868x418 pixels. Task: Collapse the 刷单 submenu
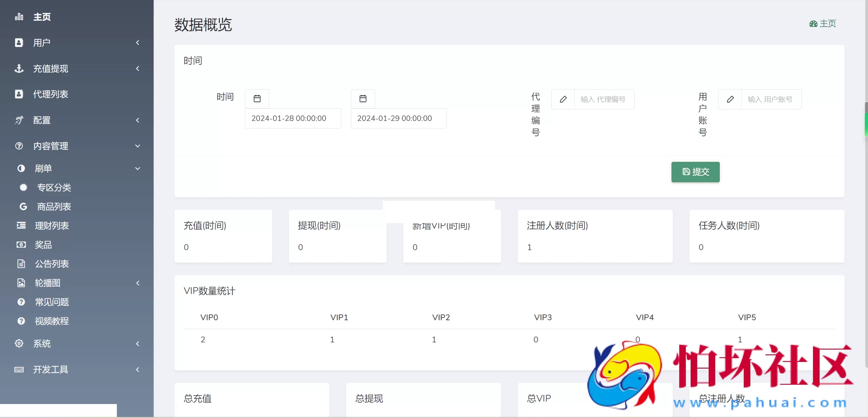137,168
